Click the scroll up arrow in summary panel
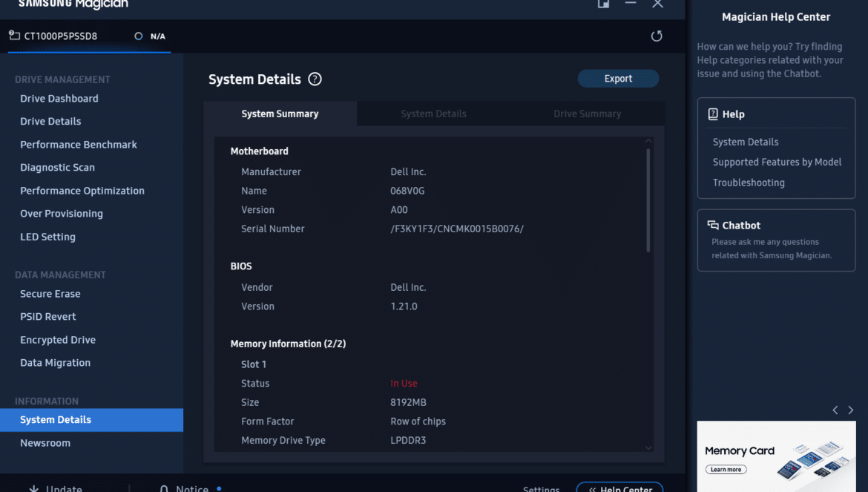The width and height of the screenshot is (868, 492). [x=648, y=141]
